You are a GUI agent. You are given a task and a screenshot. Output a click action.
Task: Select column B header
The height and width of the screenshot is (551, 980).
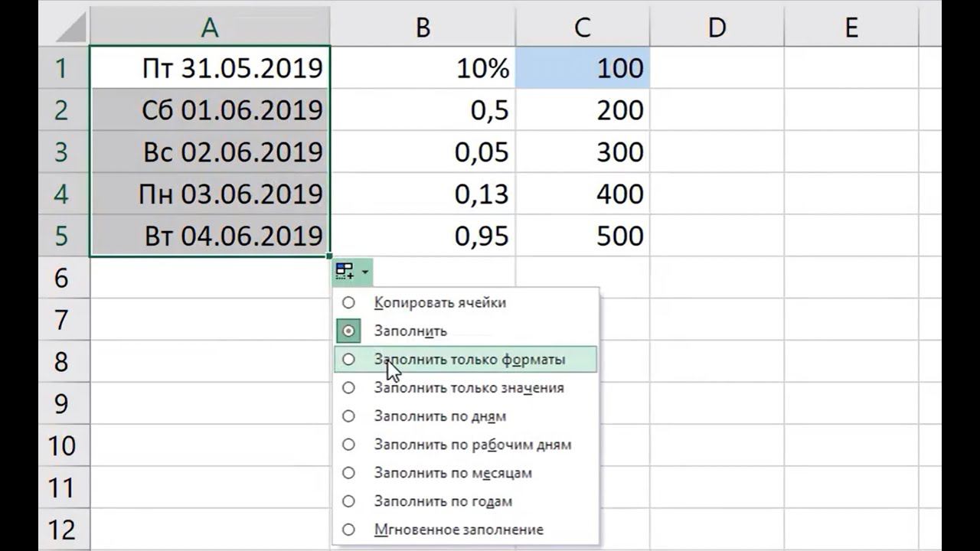click(423, 28)
